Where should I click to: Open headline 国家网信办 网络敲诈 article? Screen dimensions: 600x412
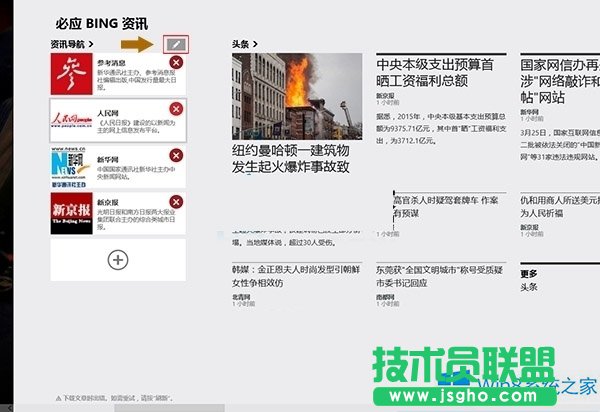(560, 81)
